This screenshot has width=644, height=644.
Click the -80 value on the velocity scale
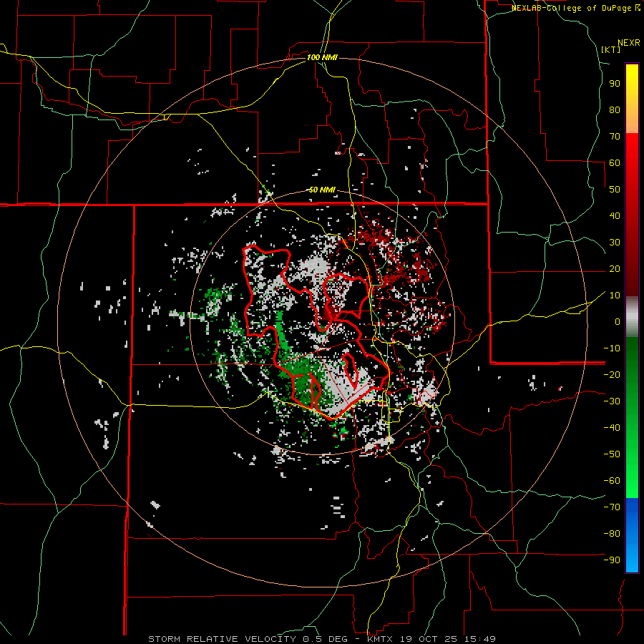[612, 534]
